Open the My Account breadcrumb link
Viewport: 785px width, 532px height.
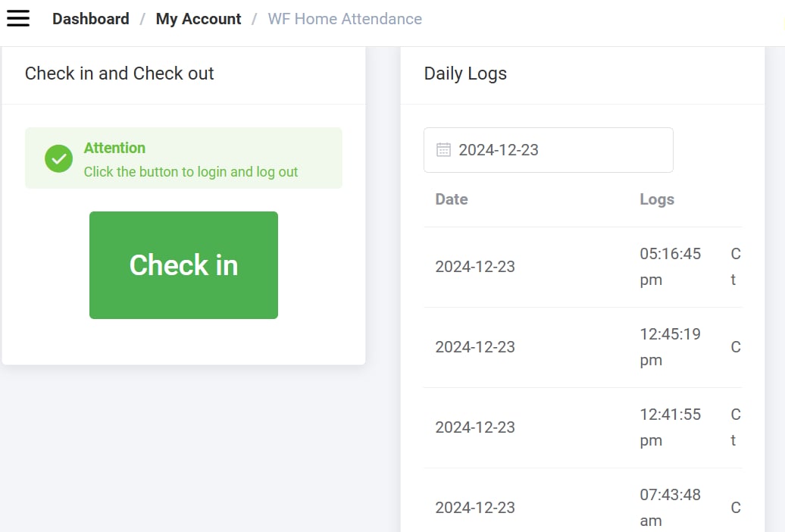point(199,19)
